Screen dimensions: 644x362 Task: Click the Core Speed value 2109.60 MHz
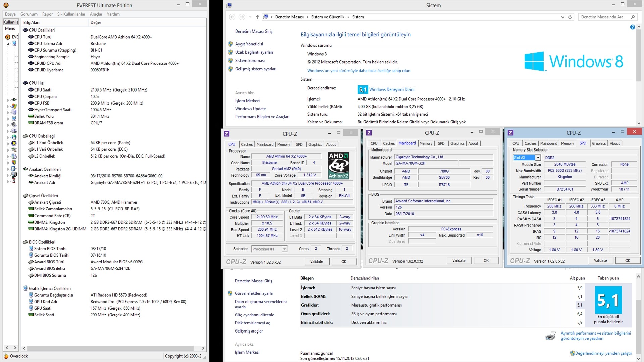[267, 217]
